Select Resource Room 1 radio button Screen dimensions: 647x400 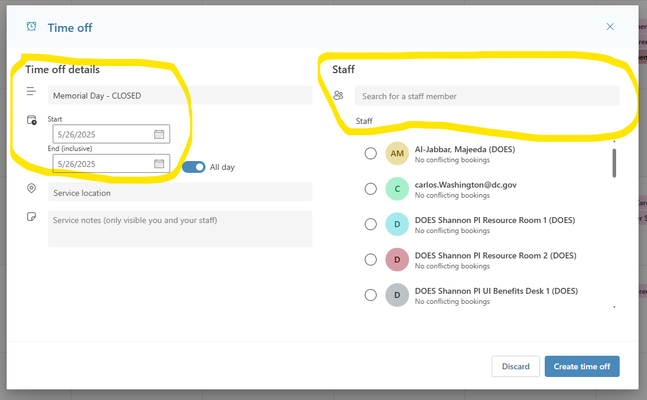[371, 224]
